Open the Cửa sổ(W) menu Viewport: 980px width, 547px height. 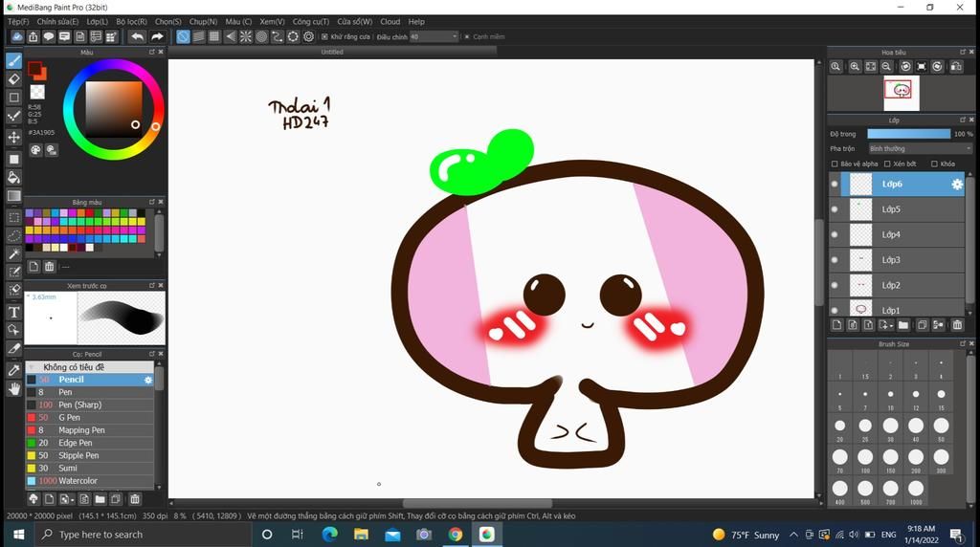[x=354, y=21]
